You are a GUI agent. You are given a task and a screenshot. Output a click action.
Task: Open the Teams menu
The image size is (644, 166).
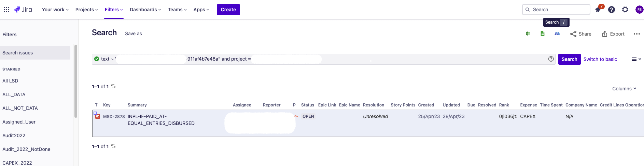[177, 10]
